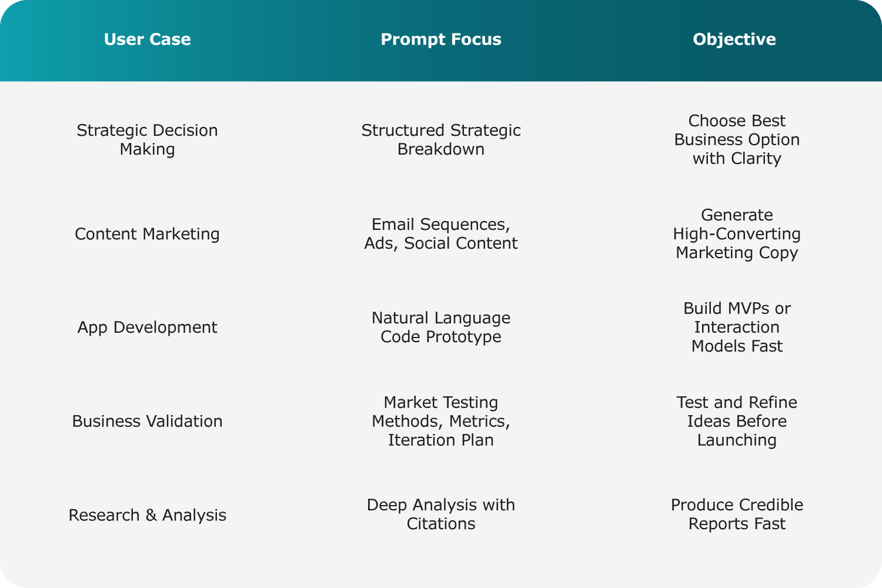The height and width of the screenshot is (588, 882).
Task: Click Market Testing Methods, Metrics, Iteration Plan
Action: point(441,421)
